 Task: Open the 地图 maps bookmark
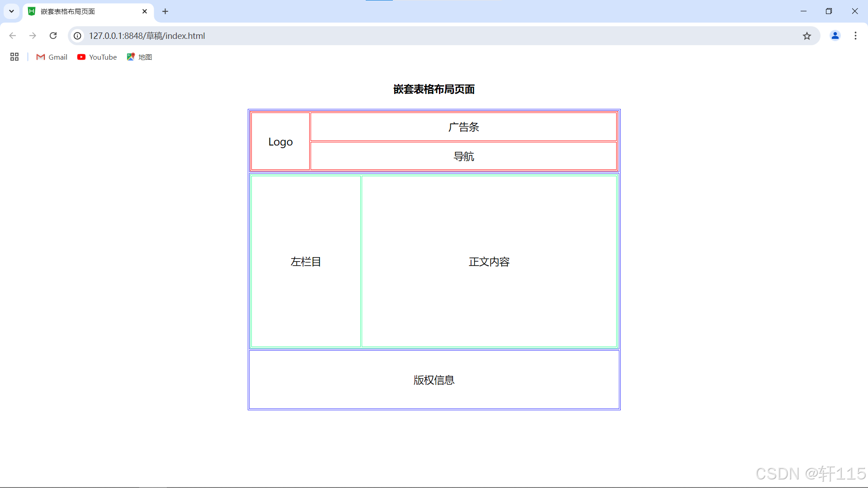tap(140, 57)
